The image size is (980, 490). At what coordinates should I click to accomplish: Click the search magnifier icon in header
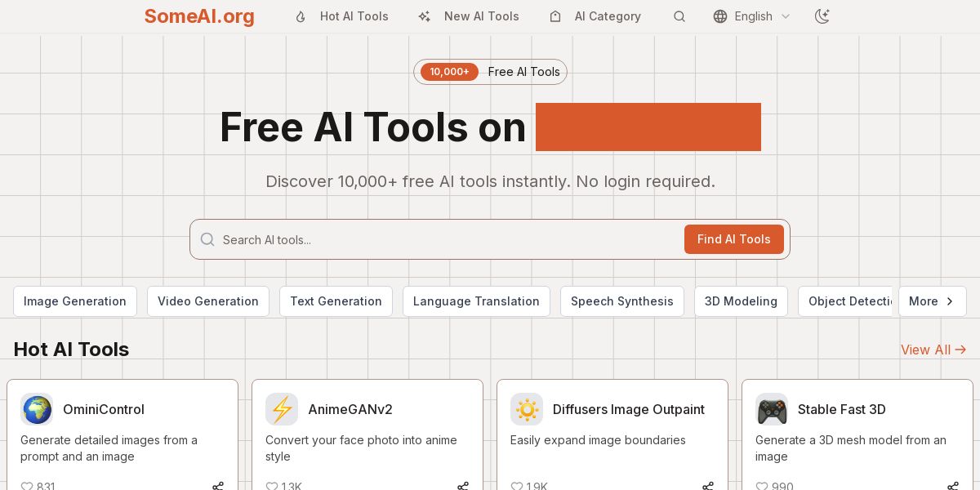point(679,16)
